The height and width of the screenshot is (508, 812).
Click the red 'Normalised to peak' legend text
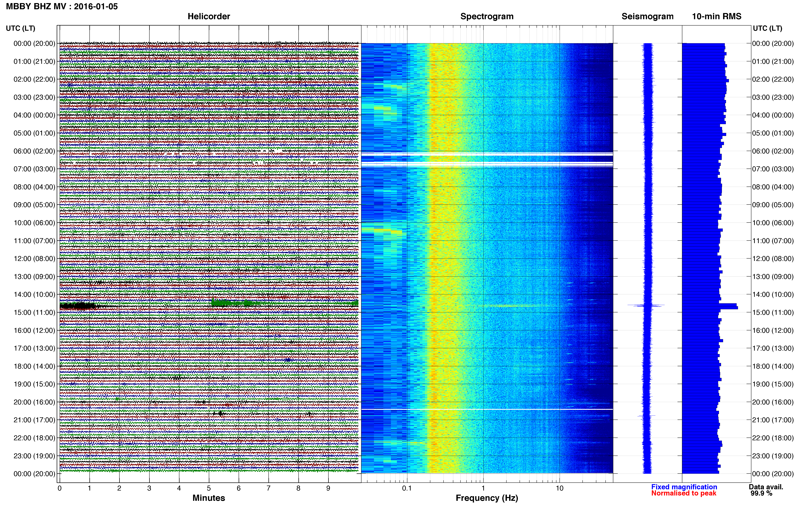pos(684,493)
